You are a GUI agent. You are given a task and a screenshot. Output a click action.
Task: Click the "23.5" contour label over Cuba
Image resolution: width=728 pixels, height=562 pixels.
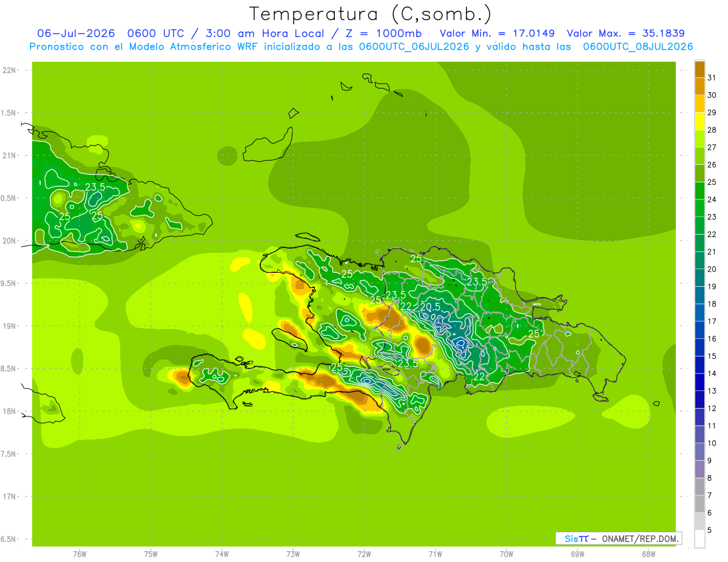pos(95,187)
